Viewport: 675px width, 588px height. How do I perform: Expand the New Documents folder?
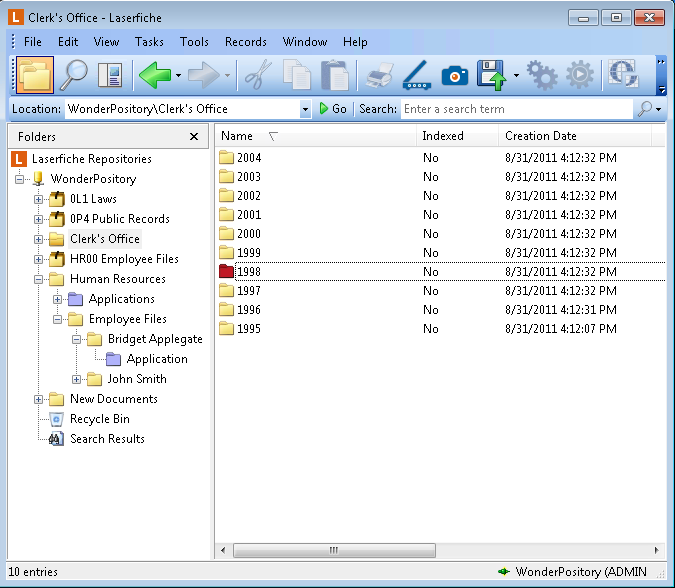coord(38,399)
